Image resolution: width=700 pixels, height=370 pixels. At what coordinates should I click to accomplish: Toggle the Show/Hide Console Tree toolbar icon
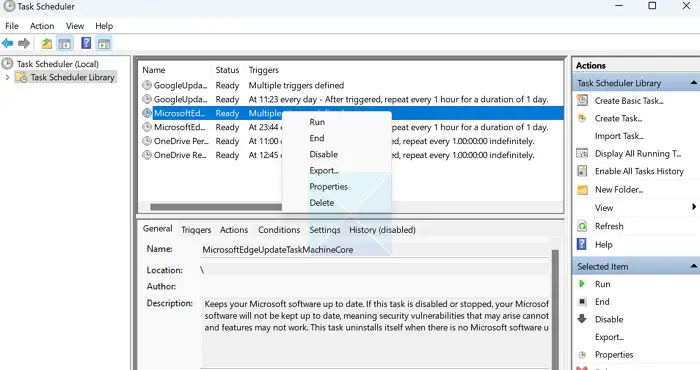tap(65, 43)
